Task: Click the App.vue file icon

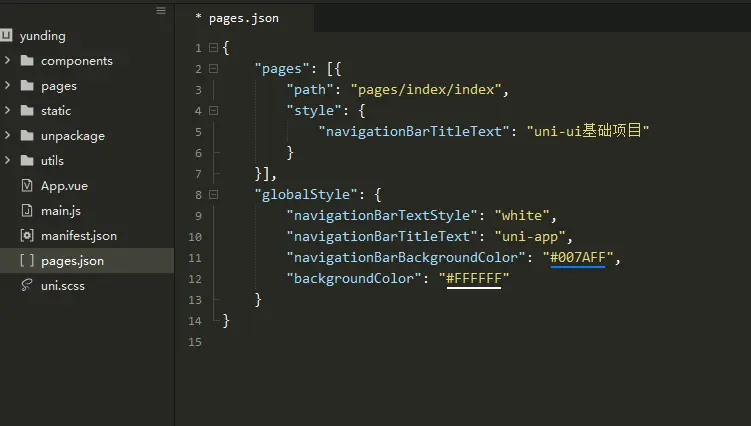Action: (27, 185)
